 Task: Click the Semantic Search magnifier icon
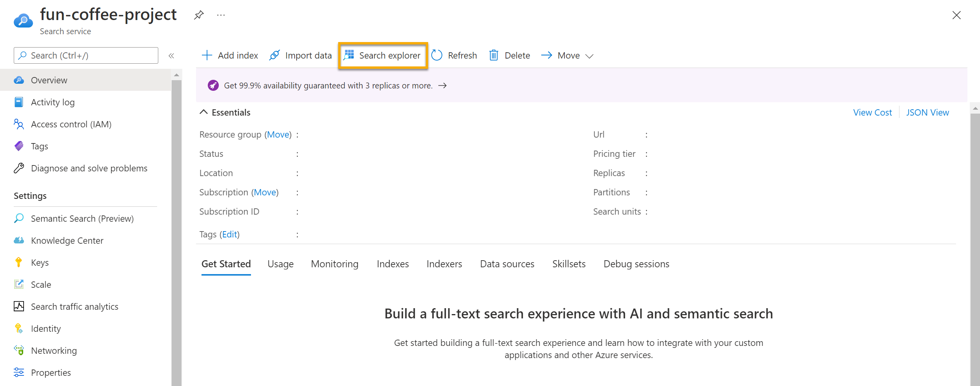click(x=19, y=219)
